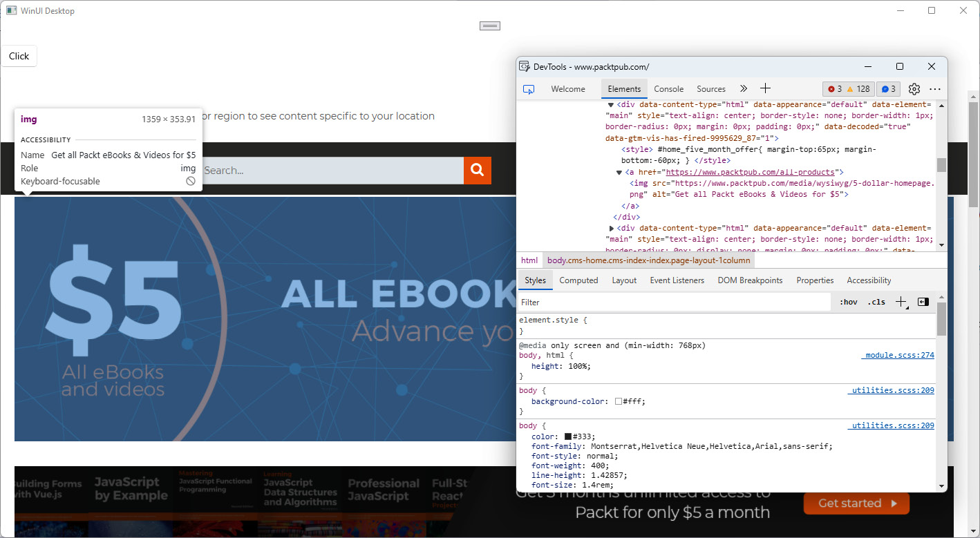Maximize the DevTools window
980x538 pixels.
900,66
